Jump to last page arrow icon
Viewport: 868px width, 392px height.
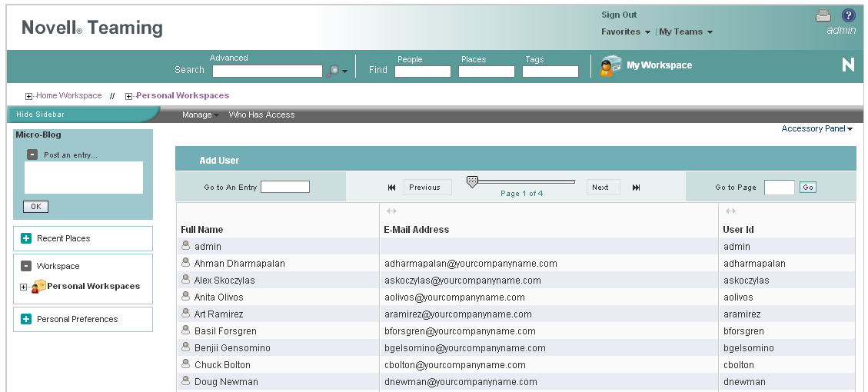pyautogui.click(x=636, y=188)
